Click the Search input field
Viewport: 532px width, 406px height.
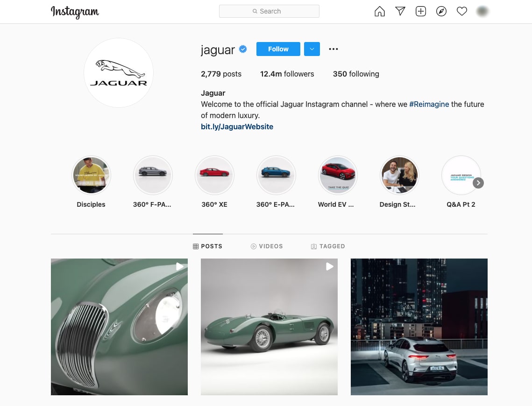pos(269,11)
